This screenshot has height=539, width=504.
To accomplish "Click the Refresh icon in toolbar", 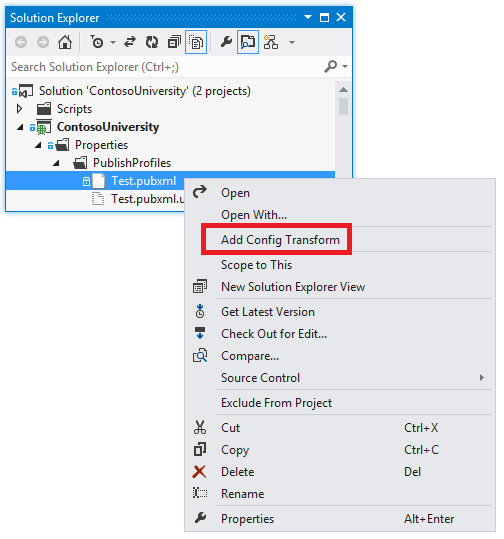I will click(x=152, y=42).
